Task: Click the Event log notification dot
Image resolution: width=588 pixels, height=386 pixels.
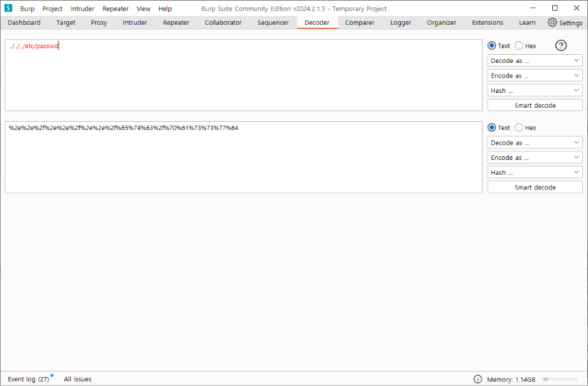Action: click(x=52, y=375)
